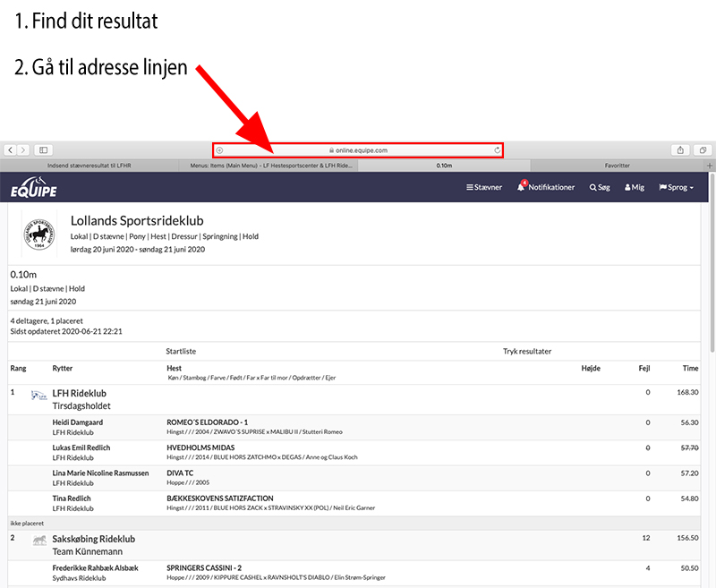This screenshot has width=716, height=588.
Task: Click the Fejl column header
Action: coord(644,368)
